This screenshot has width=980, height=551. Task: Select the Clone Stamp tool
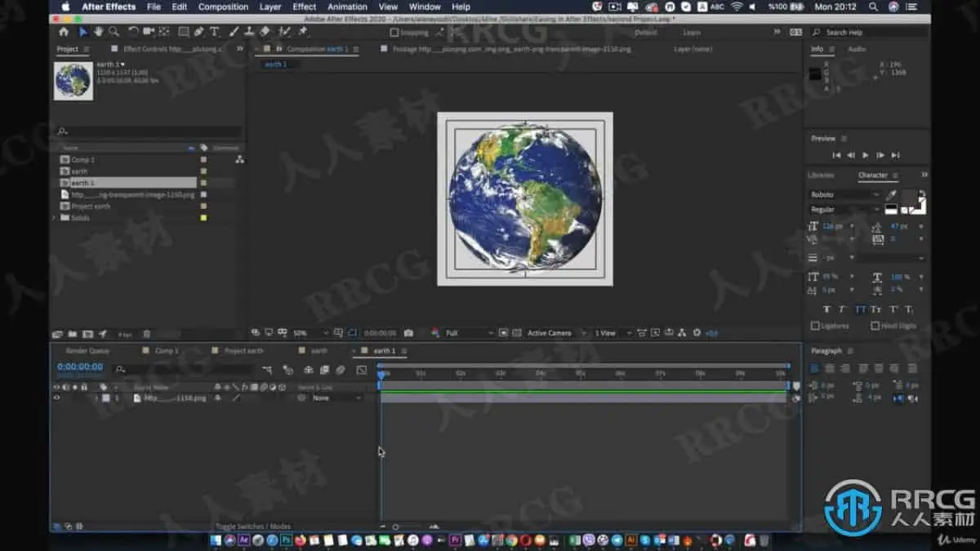(249, 32)
